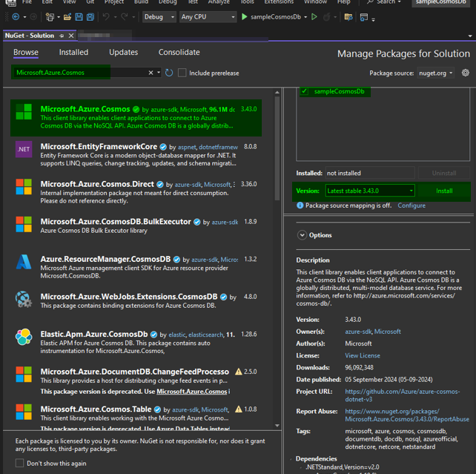Expand the Options section chevron
This screenshot has height=474, width=476.
(x=302, y=235)
